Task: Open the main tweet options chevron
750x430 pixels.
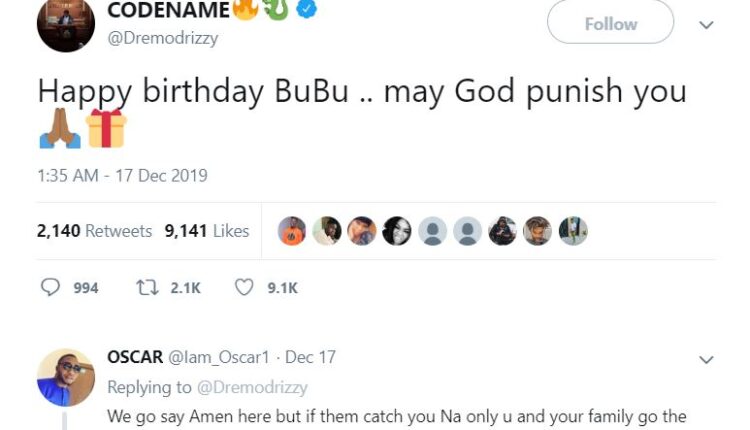Action: 706,25
